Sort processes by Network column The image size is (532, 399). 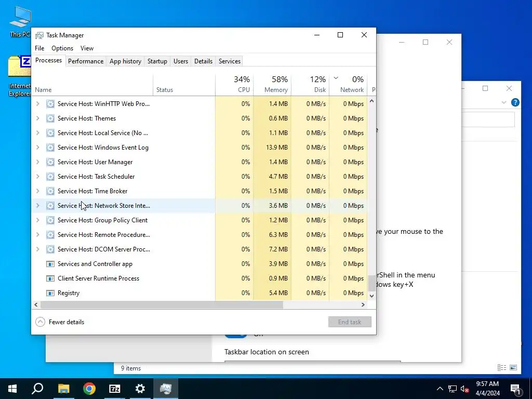pos(349,85)
